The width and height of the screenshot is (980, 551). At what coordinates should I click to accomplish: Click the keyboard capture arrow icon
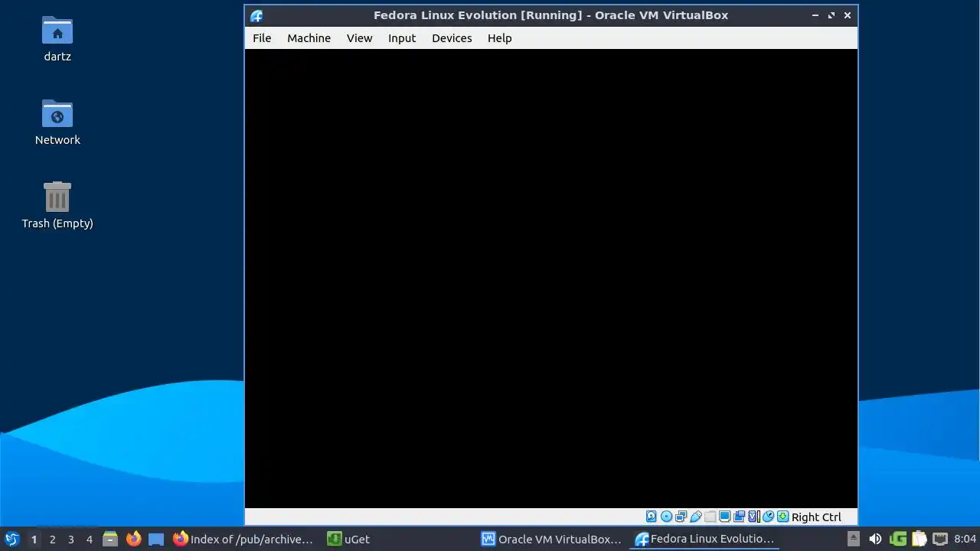pyautogui.click(x=782, y=517)
